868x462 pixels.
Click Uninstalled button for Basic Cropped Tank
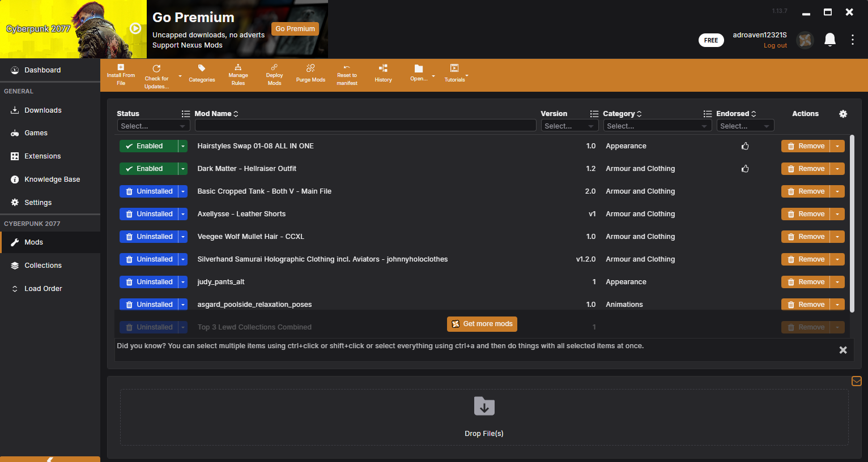pyautogui.click(x=149, y=191)
